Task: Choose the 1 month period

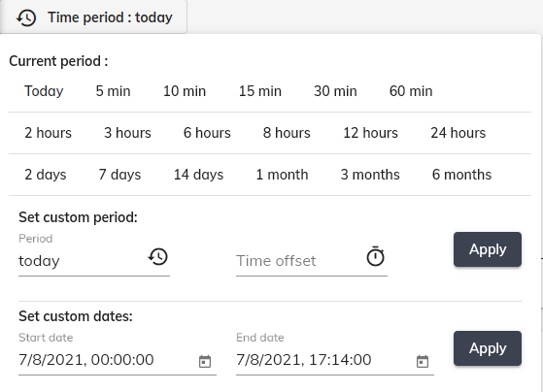Action: (x=282, y=175)
